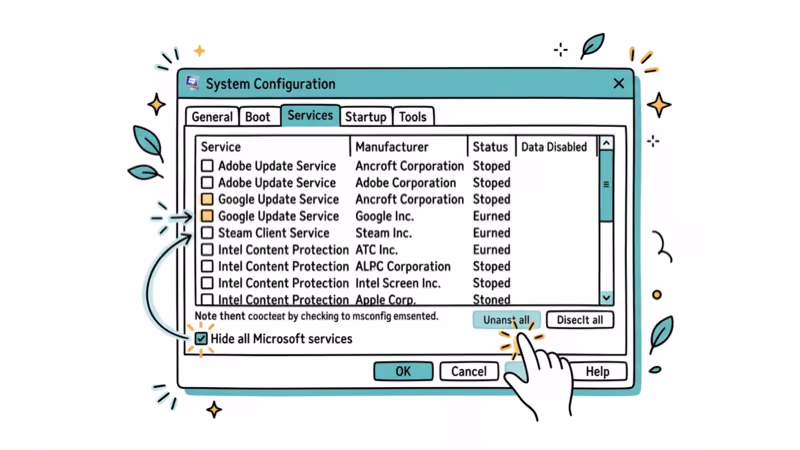Screen dimensions: 800x450
Task: Open Help from the dialog
Action: click(x=597, y=371)
